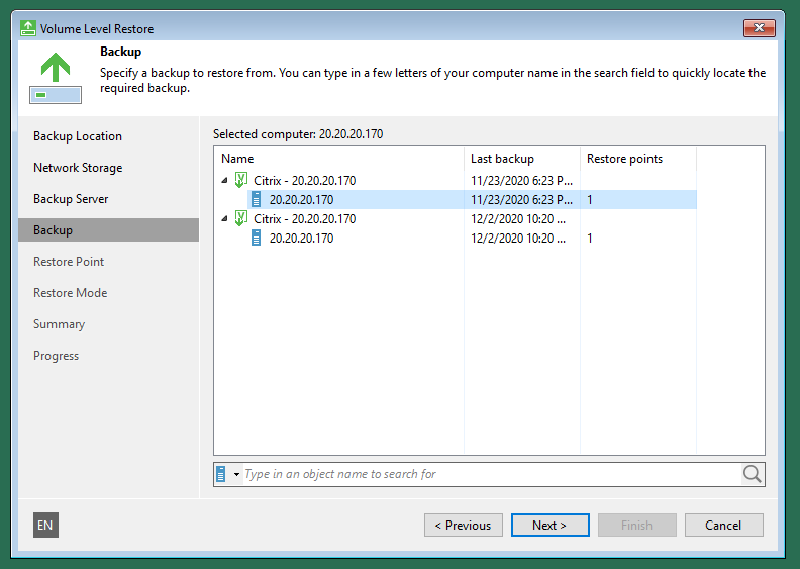The image size is (800, 569).
Task: Click the green restore arrow header icon
Action: coord(55,78)
